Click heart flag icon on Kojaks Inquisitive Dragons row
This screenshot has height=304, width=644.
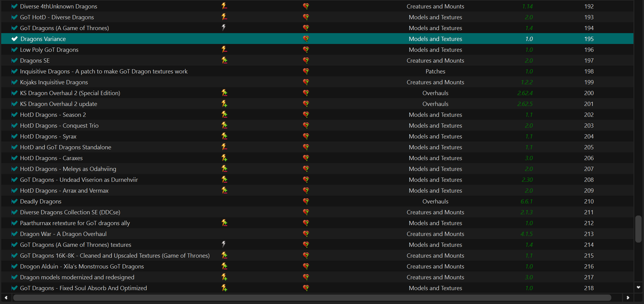[x=306, y=82]
